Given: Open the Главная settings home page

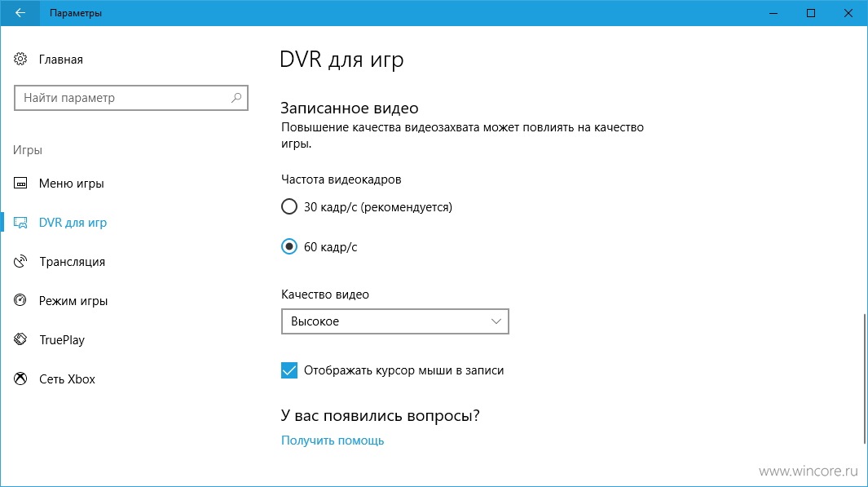Looking at the screenshot, I should pos(61,60).
